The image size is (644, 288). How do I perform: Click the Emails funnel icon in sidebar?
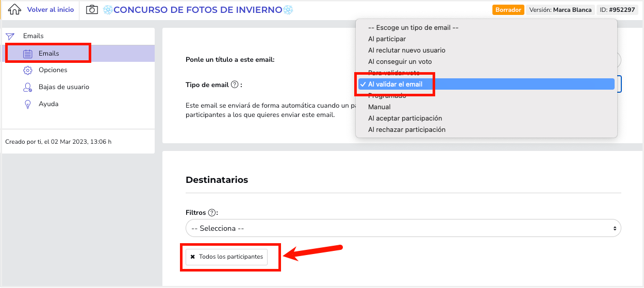[10, 36]
